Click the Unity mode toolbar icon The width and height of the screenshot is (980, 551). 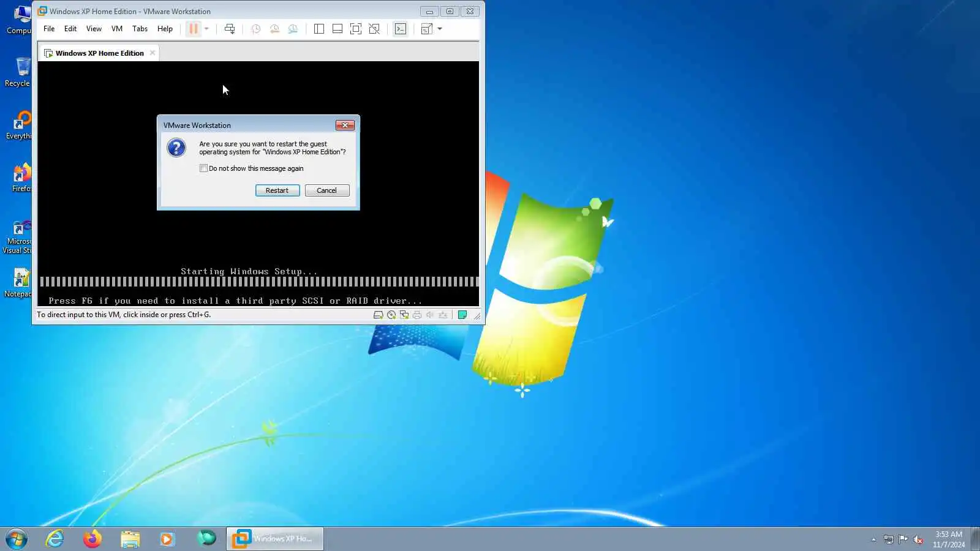pyautogui.click(x=374, y=29)
